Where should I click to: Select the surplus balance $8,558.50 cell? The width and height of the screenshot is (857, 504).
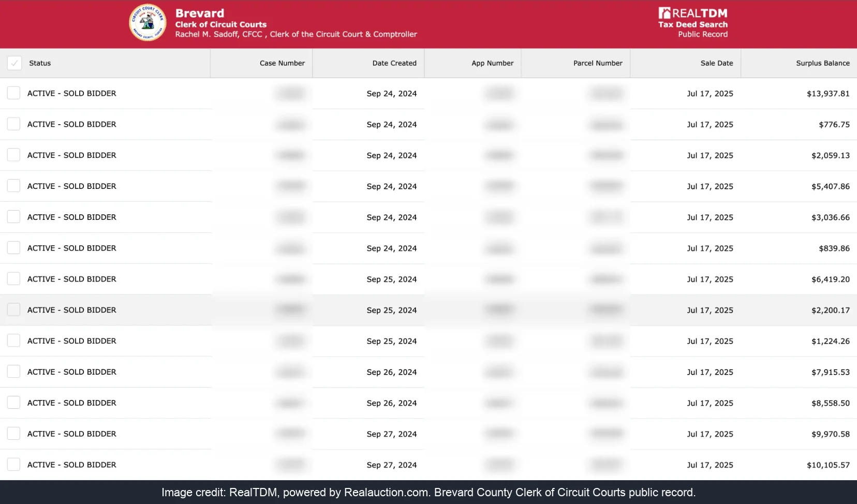tap(831, 403)
